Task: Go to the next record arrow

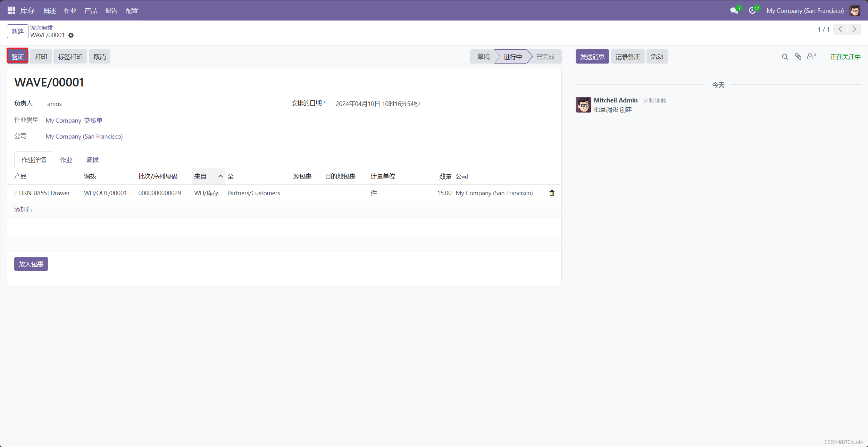Action: (x=854, y=30)
